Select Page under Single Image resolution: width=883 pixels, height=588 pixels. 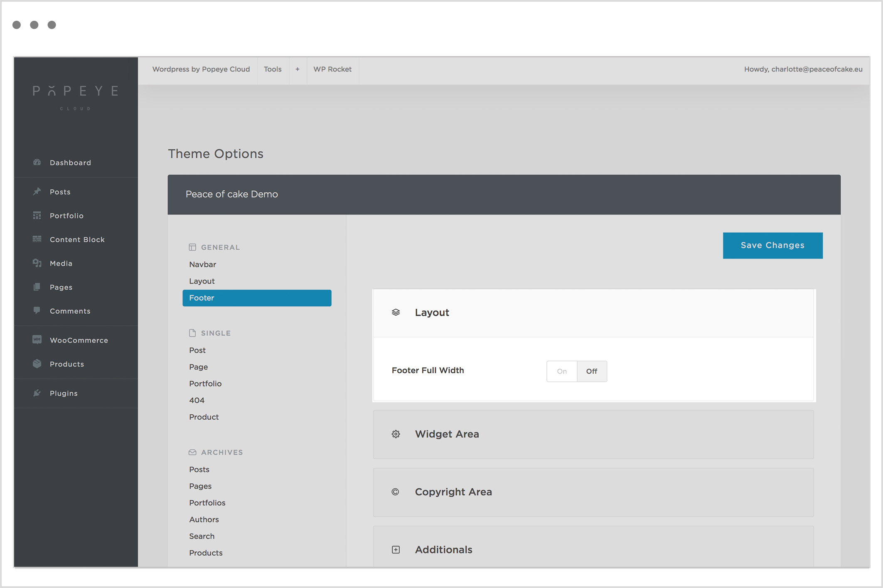(x=199, y=367)
